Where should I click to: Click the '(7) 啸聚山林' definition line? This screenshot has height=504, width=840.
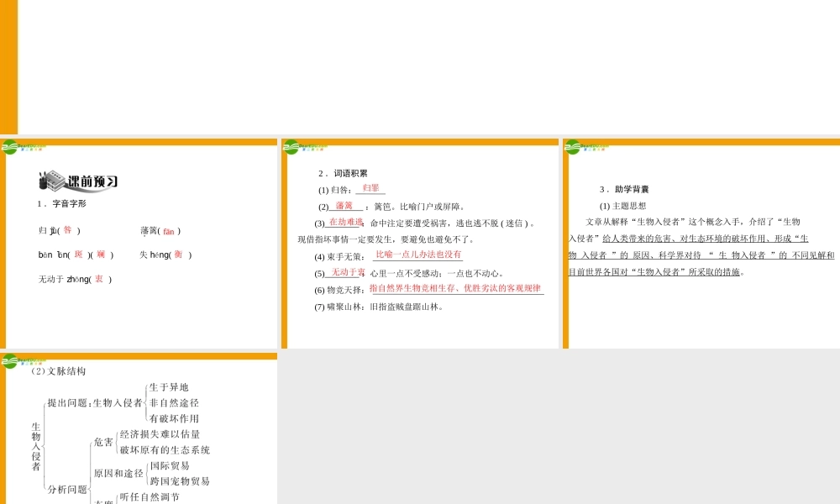pos(379,307)
